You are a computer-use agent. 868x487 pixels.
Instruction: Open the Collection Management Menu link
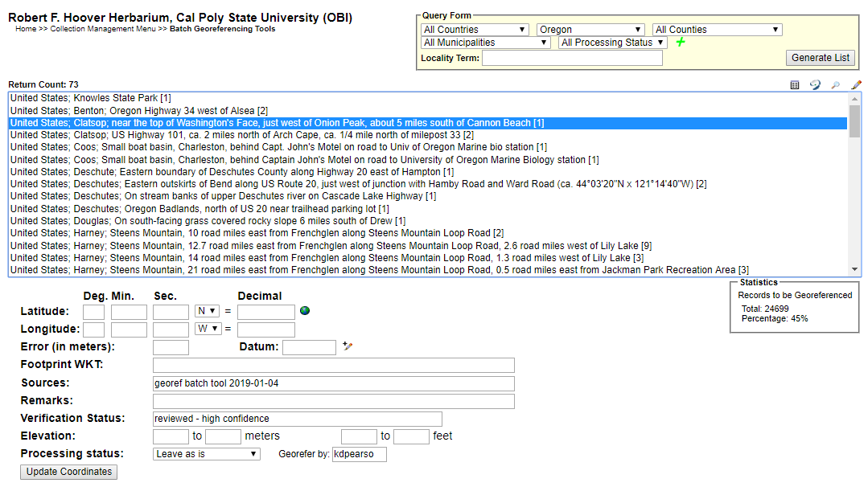point(103,29)
